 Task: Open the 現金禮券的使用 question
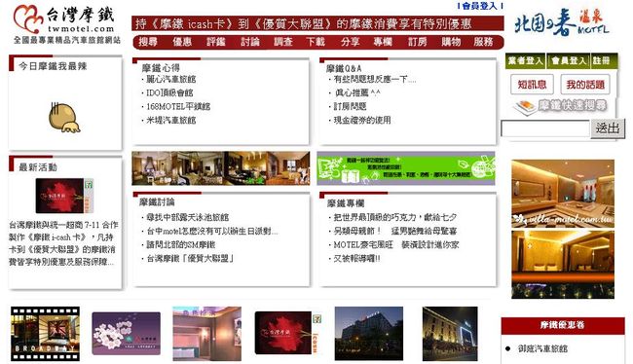pos(362,120)
